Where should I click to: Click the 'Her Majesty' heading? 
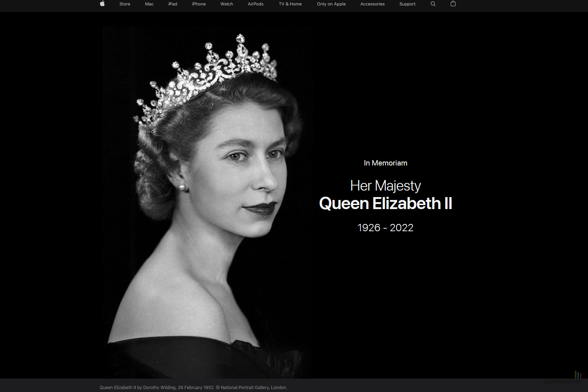point(385,186)
